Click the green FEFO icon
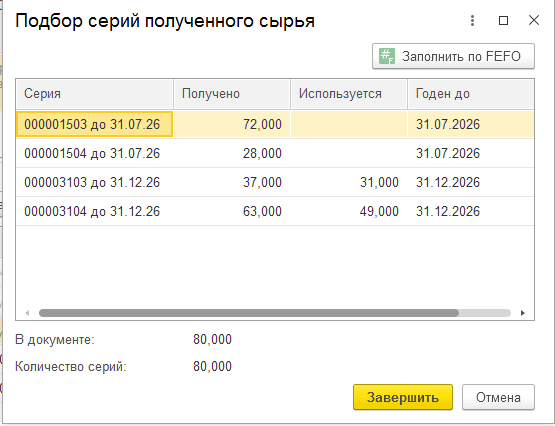The image size is (555, 426). [387, 56]
